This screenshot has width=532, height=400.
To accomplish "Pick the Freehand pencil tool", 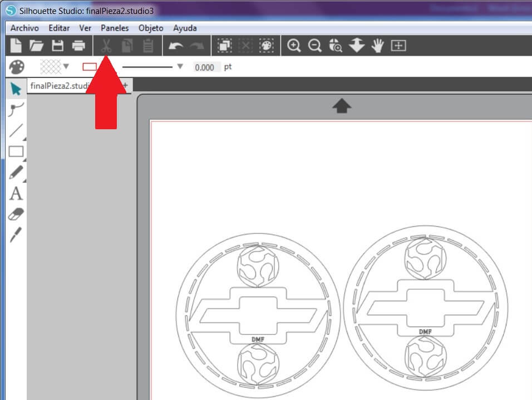I will 16,172.
